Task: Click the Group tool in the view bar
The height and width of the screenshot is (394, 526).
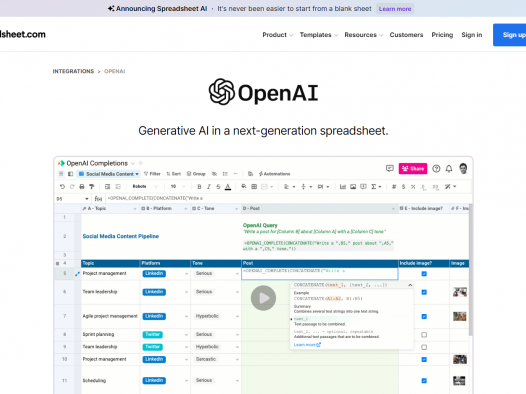Action: pyautogui.click(x=196, y=174)
